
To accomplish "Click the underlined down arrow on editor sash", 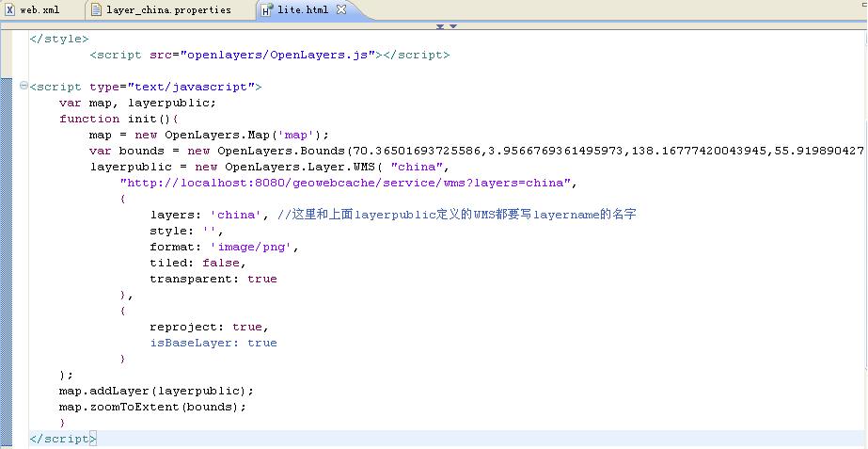I will tap(440, 26).
